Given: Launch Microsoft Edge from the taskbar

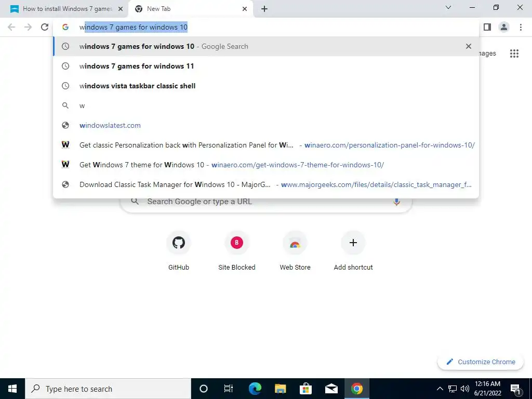Looking at the screenshot, I should (x=255, y=389).
